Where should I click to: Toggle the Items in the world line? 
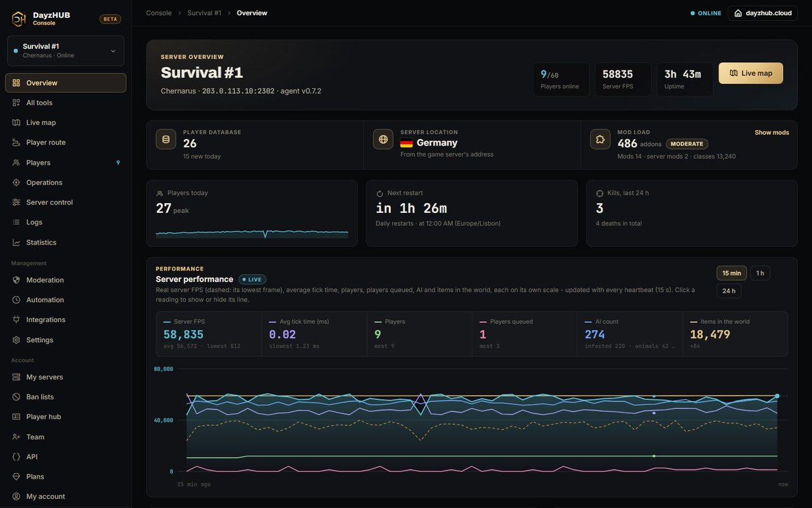click(735, 334)
